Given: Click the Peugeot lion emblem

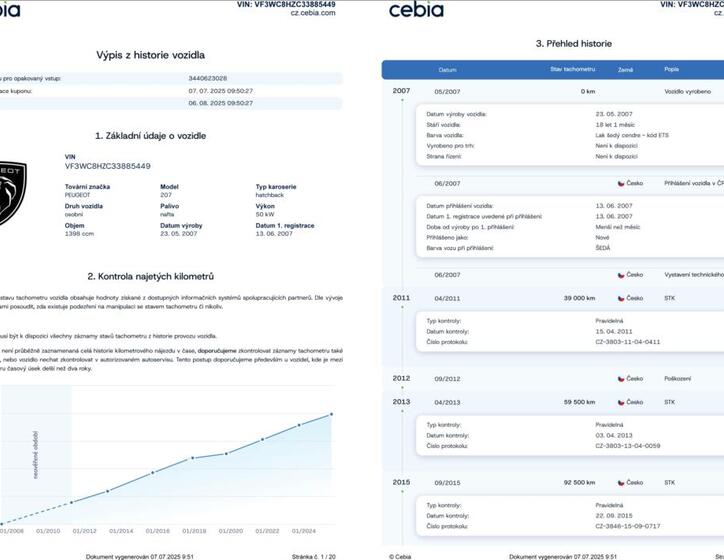Looking at the screenshot, I should [12, 193].
